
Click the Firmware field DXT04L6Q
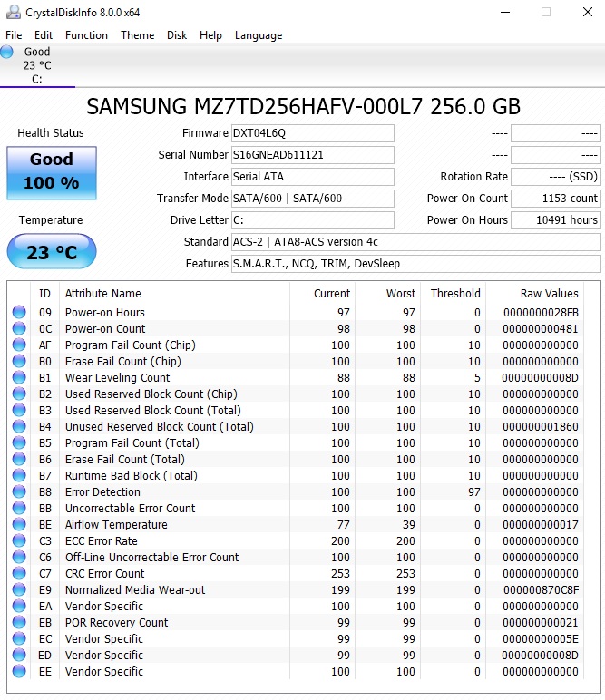tap(313, 133)
